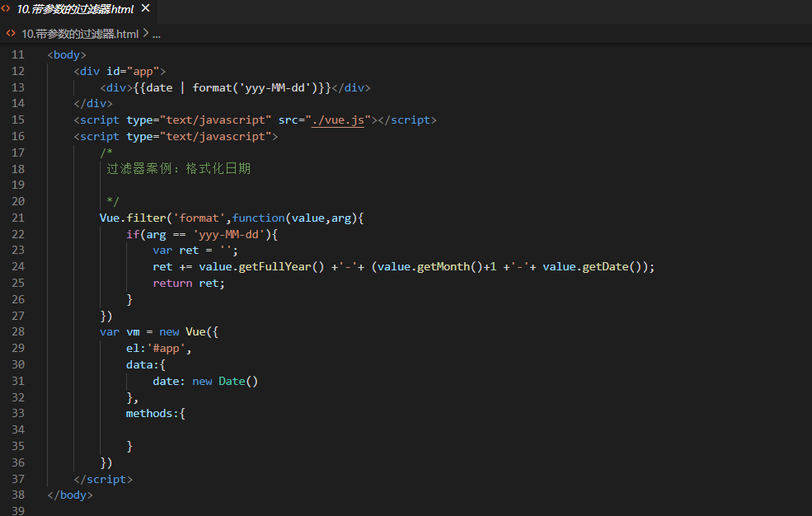The width and height of the screenshot is (812, 516).
Task: Click the id="app" attribute on line 12
Action: click(x=133, y=72)
